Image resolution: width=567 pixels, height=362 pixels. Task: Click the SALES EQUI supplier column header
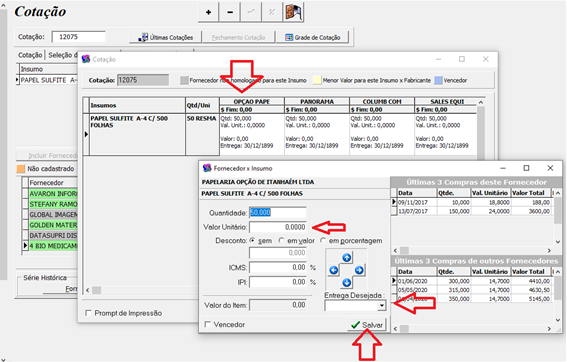(x=447, y=102)
